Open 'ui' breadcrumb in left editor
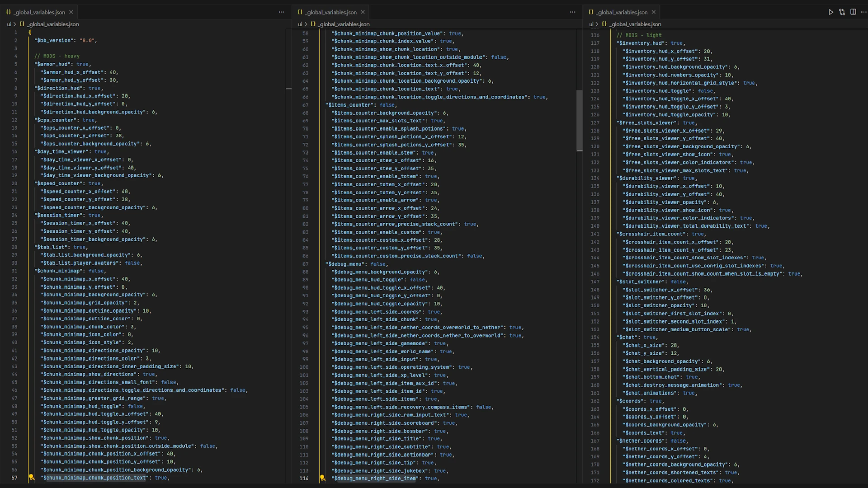The width and height of the screenshot is (868, 488). (x=9, y=24)
